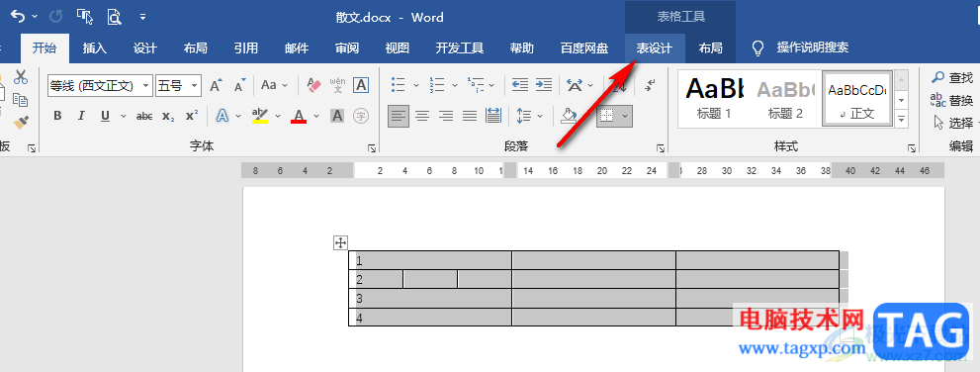Click the table cell containing 3
This screenshot has width=980, height=372.
point(430,298)
